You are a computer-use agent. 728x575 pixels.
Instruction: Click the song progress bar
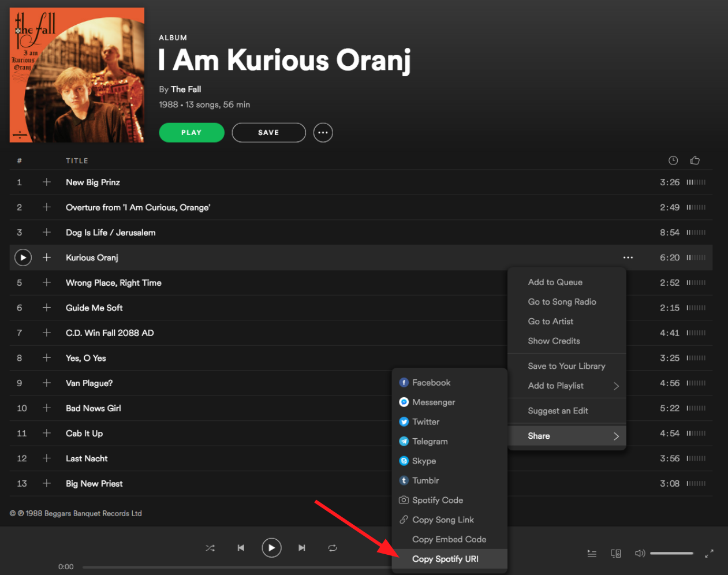(x=237, y=567)
